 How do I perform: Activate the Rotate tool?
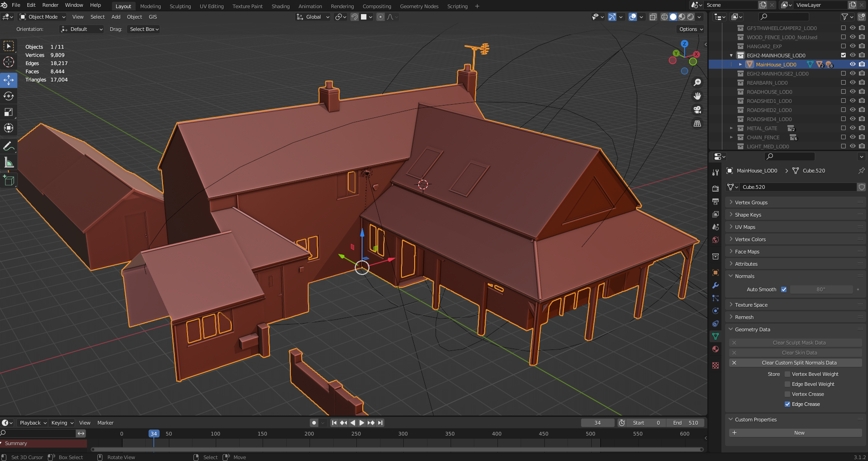[9, 96]
